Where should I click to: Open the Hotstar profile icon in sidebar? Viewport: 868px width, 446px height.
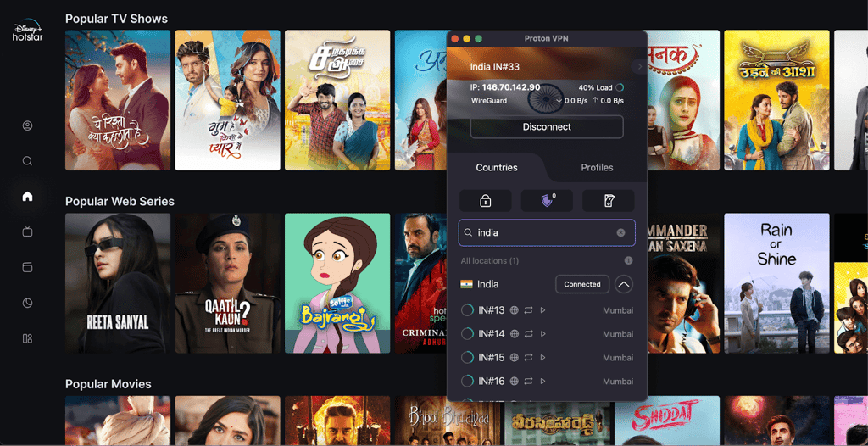(27, 125)
